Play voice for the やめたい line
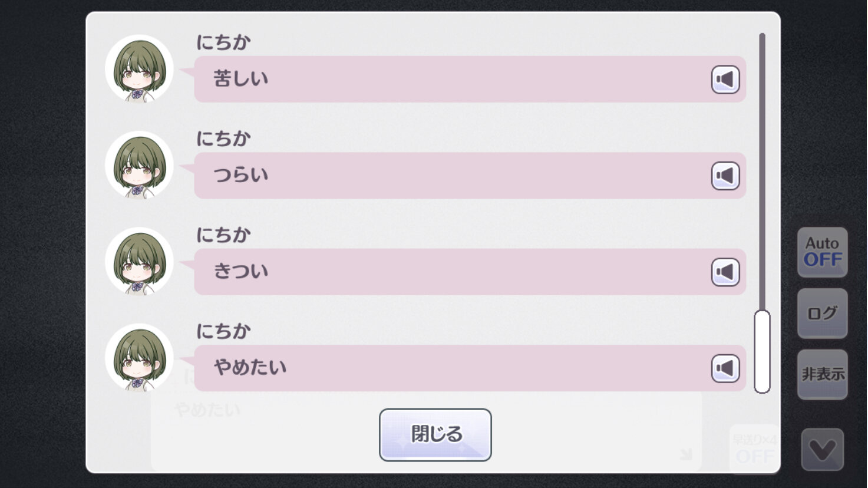Image resolution: width=868 pixels, height=488 pixels. pyautogui.click(x=725, y=368)
